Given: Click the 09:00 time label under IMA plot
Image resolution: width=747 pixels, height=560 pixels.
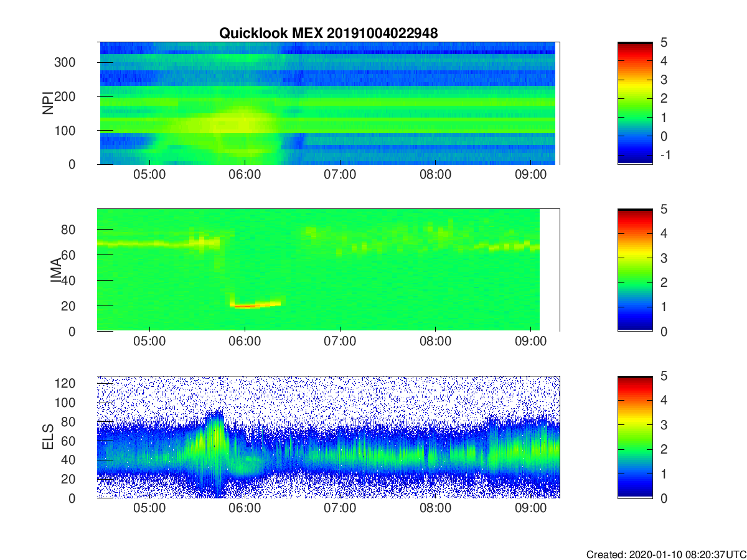Looking at the screenshot, I should click(530, 342).
